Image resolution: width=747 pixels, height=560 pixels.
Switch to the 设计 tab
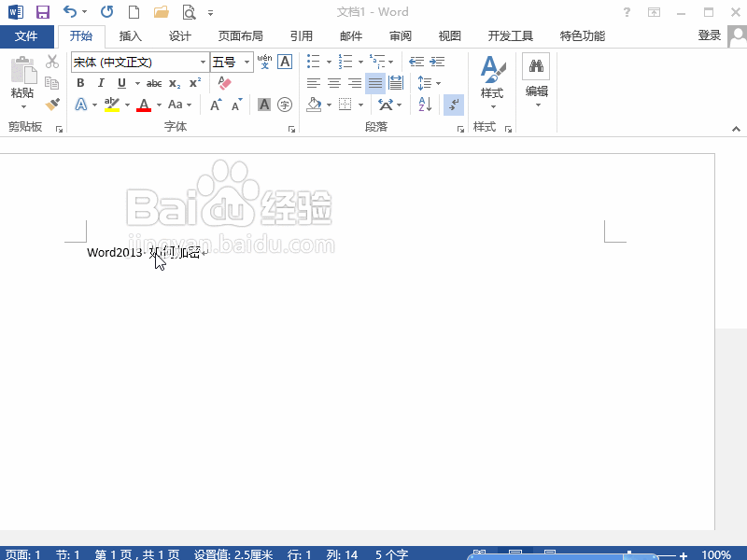[179, 36]
